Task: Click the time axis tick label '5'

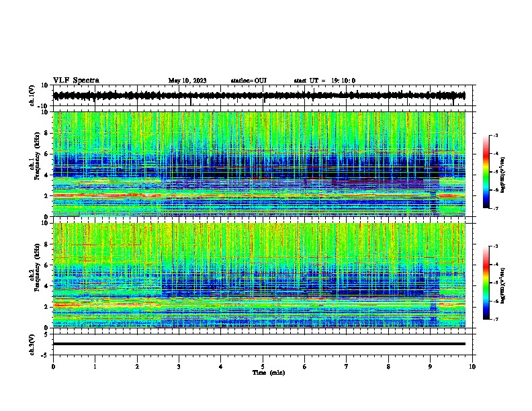Action: 263,367
